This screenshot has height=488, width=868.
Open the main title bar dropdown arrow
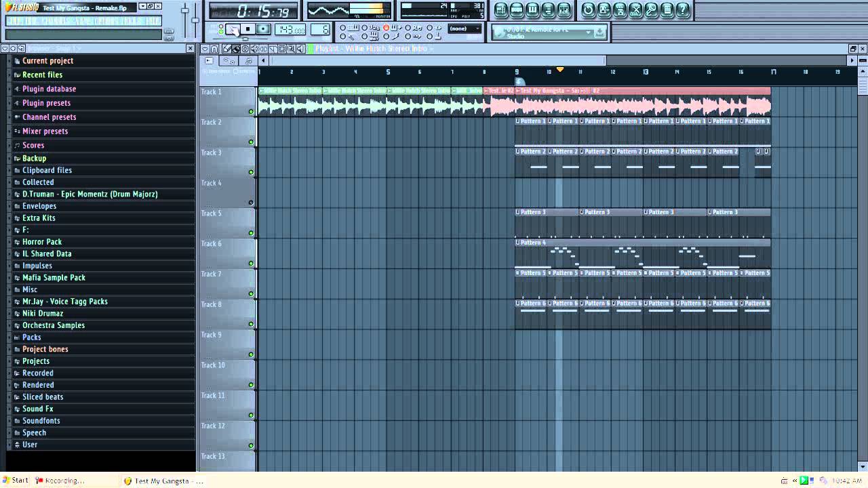click(142, 6)
